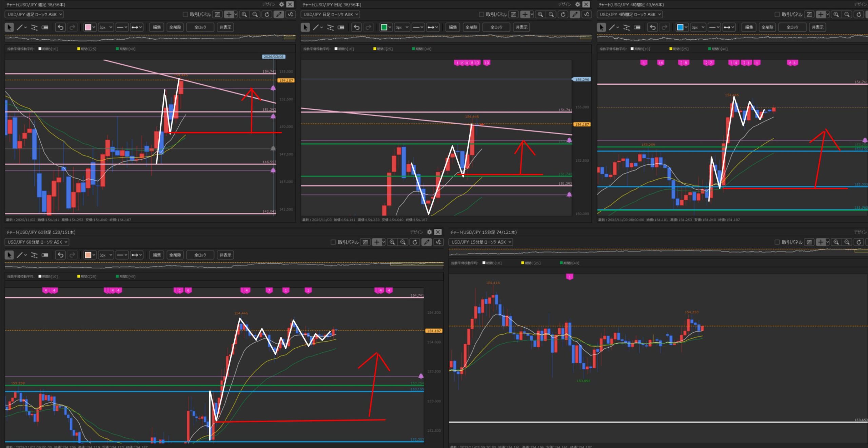Check 取引パネル box in 15-minute chart
The image size is (868, 448).
click(777, 242)
